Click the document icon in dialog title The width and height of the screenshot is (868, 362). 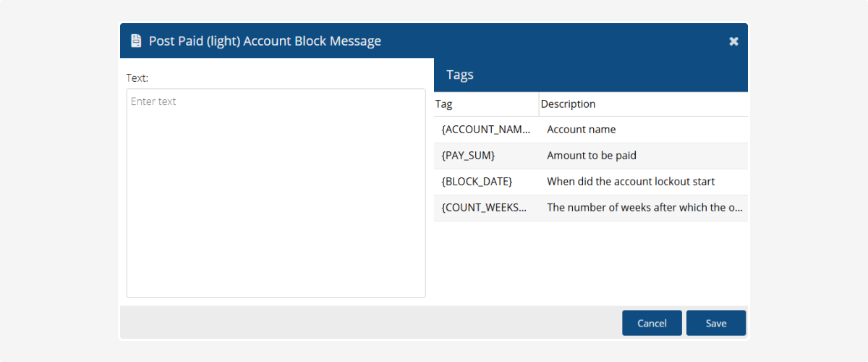pyautogui.click(x=135, y=41)
